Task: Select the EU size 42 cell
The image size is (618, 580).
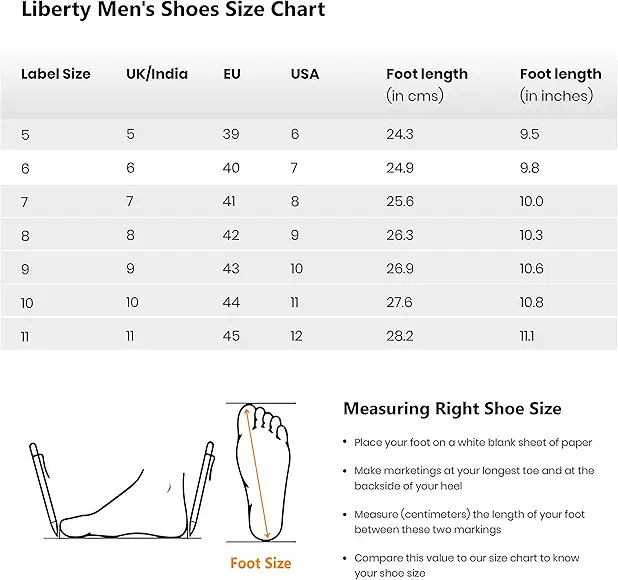Action: [x=232, y=235]
